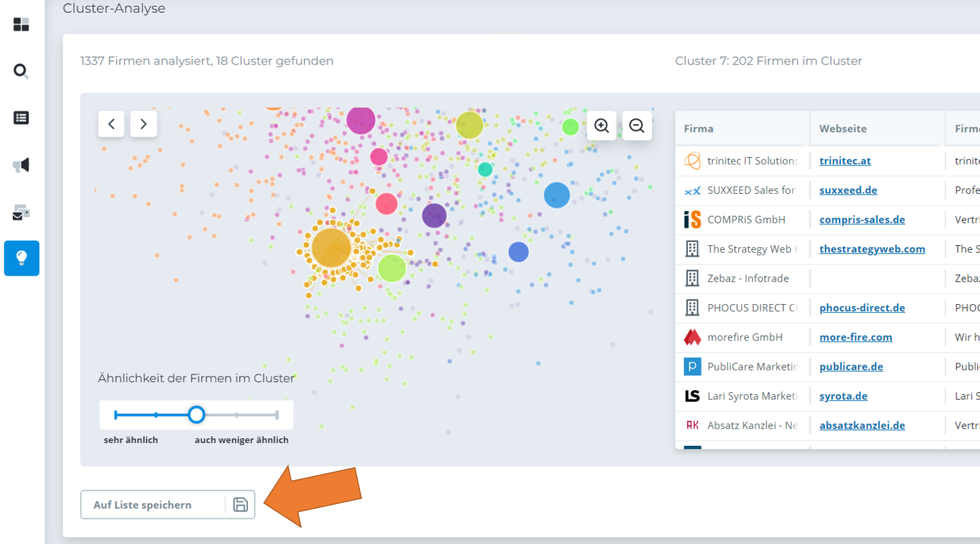Click the SUXXEED company logo
This screenshot has width=980, height=546.
coord(692,190)
